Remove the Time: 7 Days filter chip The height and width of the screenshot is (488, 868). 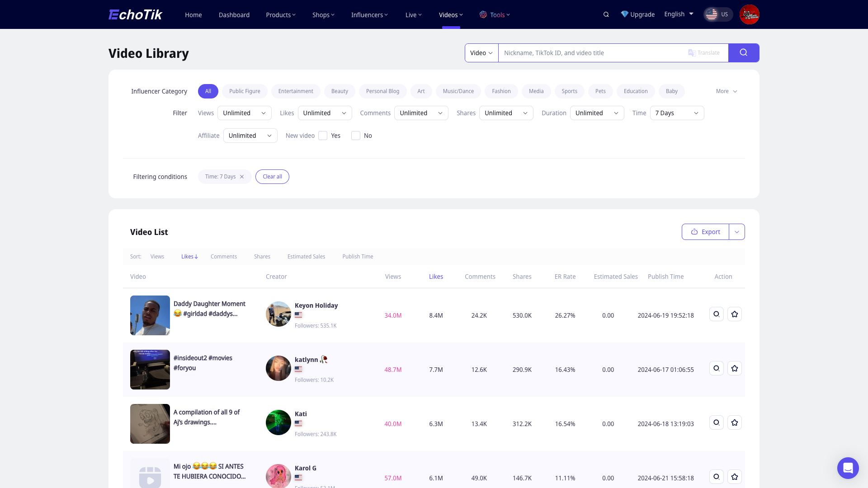tap(242, 177)
